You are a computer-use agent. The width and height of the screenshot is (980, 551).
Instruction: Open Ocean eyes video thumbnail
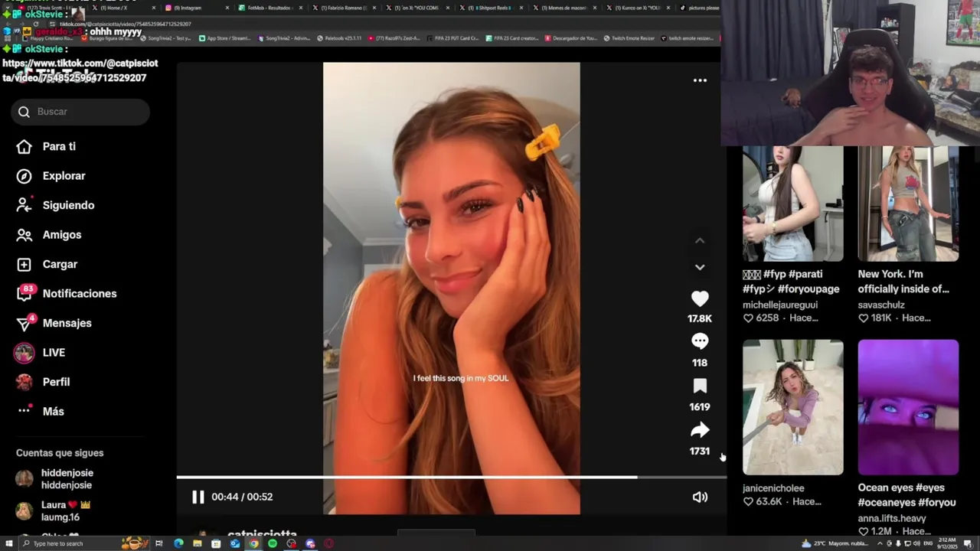click(x=908, y=407)
